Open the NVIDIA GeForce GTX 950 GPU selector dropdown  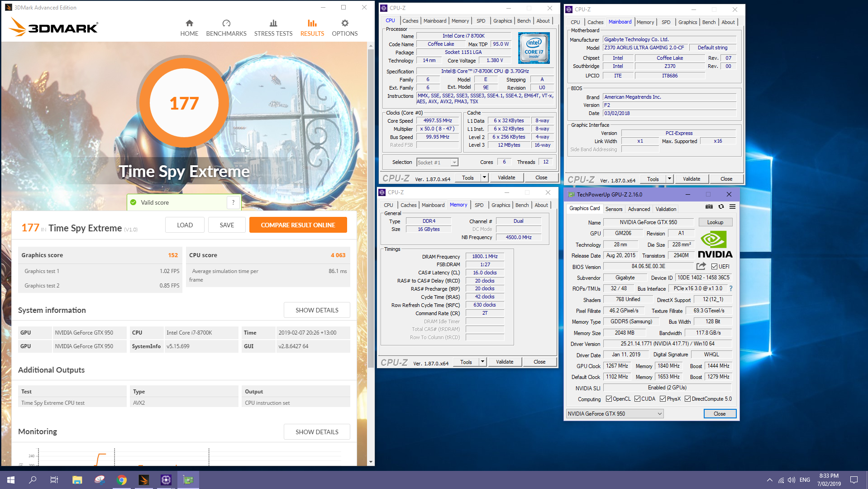tap(615, 413)
